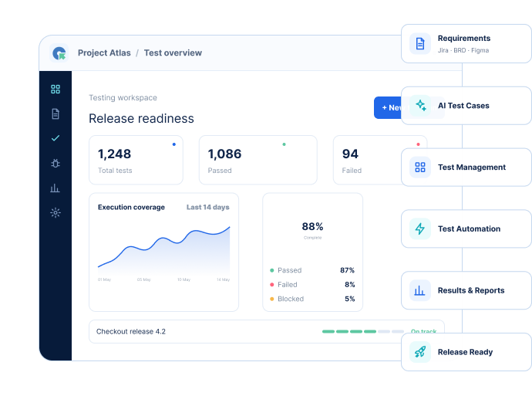Open the Requirements card
This screenshot has width=532, height=396.
tap(466, 43)
